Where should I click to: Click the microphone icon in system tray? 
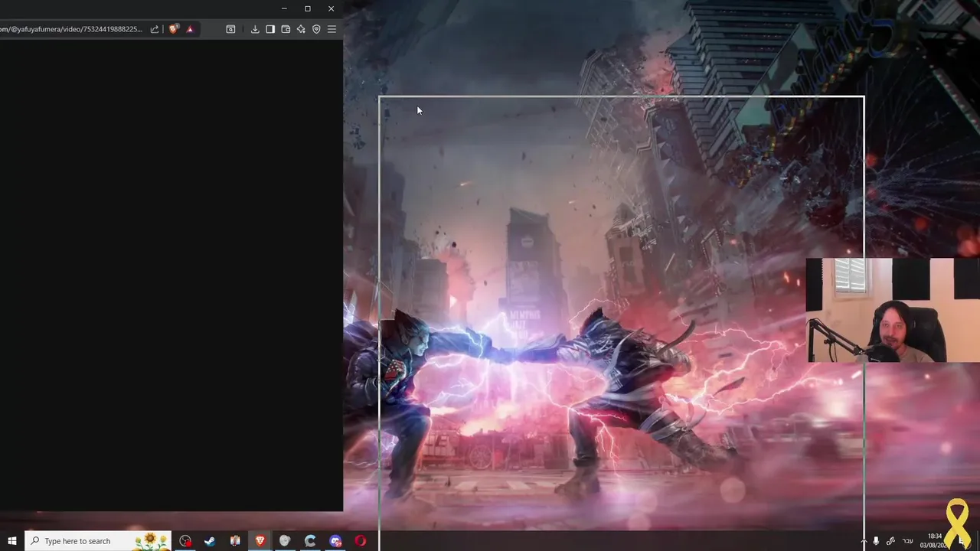[876, 541]
